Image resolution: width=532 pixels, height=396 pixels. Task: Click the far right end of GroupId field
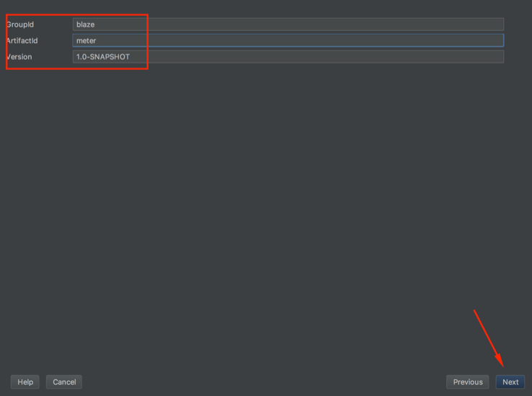[x=497, y=24]
